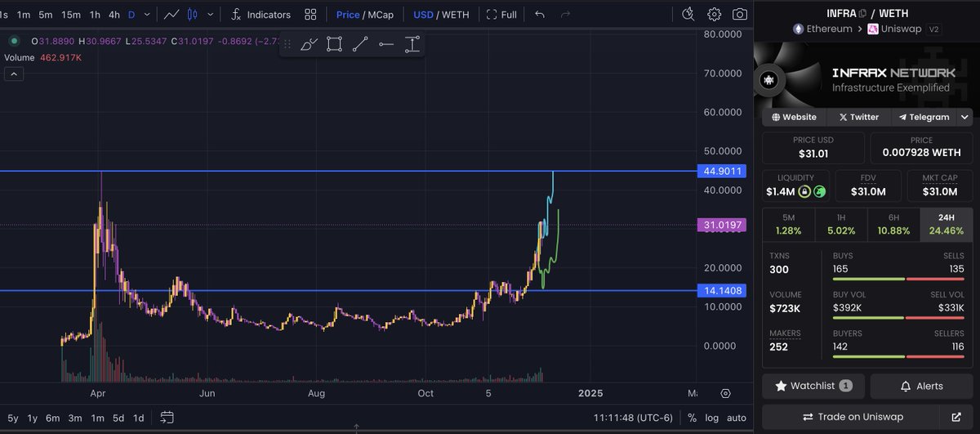
Task: Select the rectangle drawing tool
Action: tap(334, 45)
